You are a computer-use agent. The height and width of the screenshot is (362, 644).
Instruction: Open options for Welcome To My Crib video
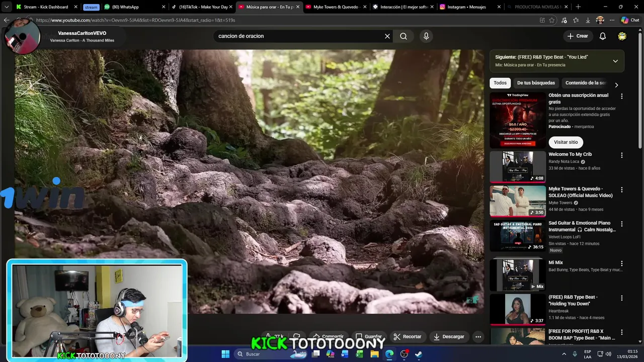tap(622, 155)
